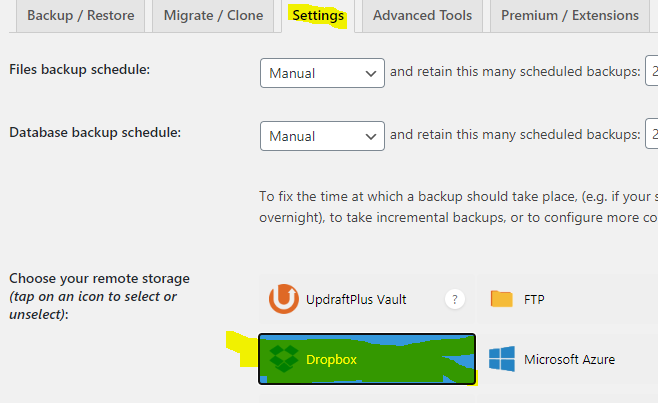Click the chevron on Files backup schedule

click(x=371, y=74)
